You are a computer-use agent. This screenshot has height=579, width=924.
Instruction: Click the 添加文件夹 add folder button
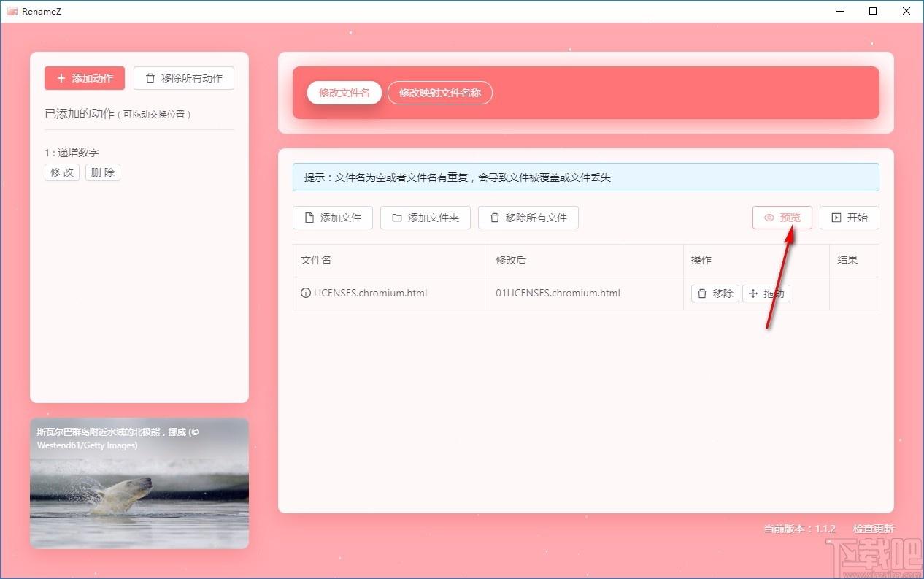click(x=426, y=218)
